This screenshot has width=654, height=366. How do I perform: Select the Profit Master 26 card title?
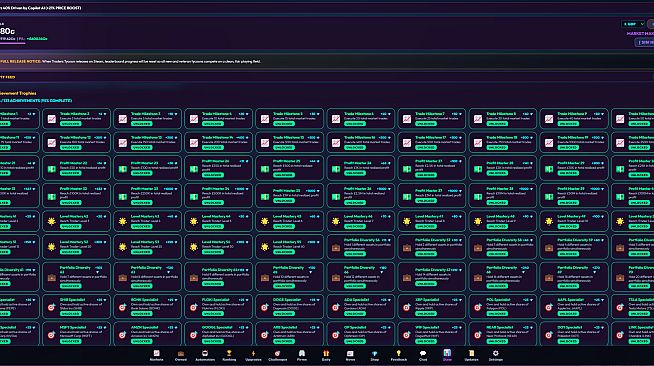click(x=358, y=163)
